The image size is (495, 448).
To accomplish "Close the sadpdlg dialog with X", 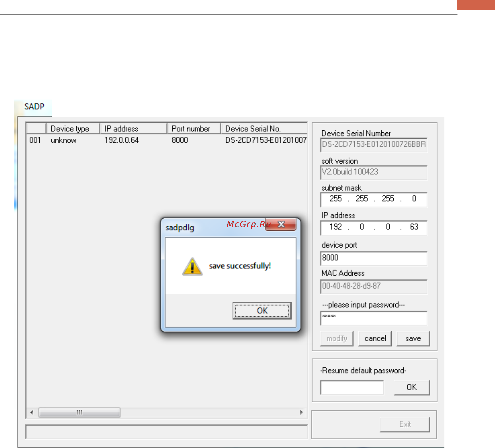I will (x=281, y=224).
